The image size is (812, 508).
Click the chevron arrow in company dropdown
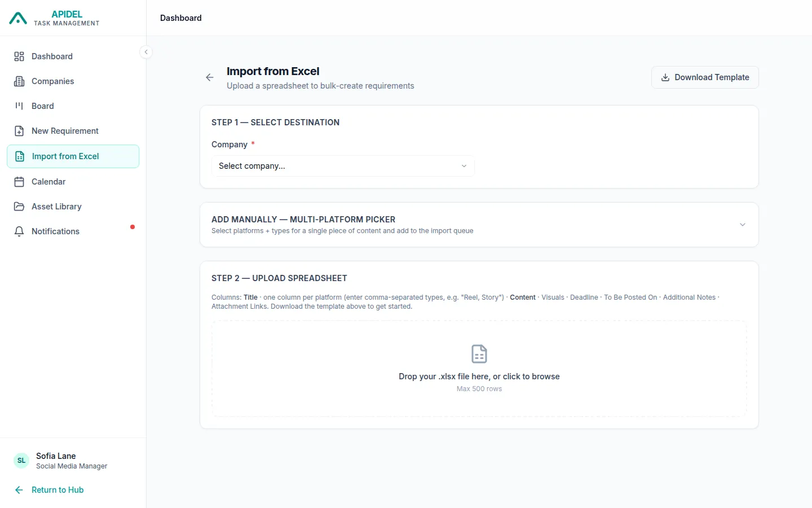pyautogui.click(x=464, y=166)
